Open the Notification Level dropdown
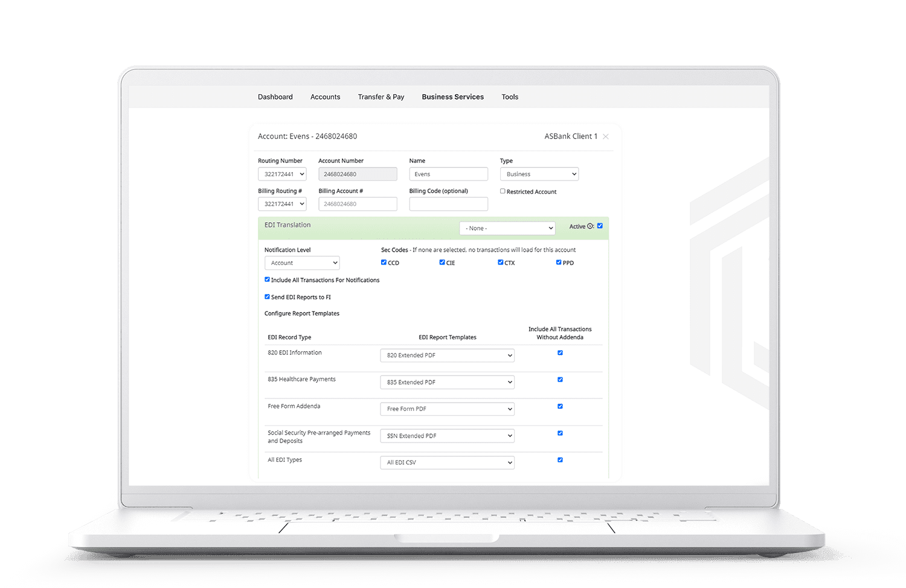Viewport: 906px width, 588px height. coord(302,263)
